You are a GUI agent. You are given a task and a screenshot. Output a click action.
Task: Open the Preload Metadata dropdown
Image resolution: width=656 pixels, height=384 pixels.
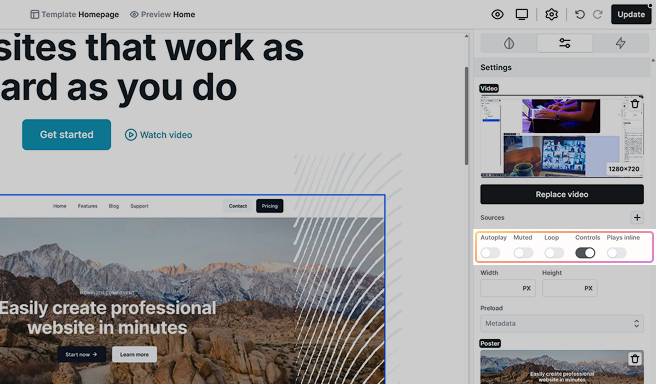(562, 323)
